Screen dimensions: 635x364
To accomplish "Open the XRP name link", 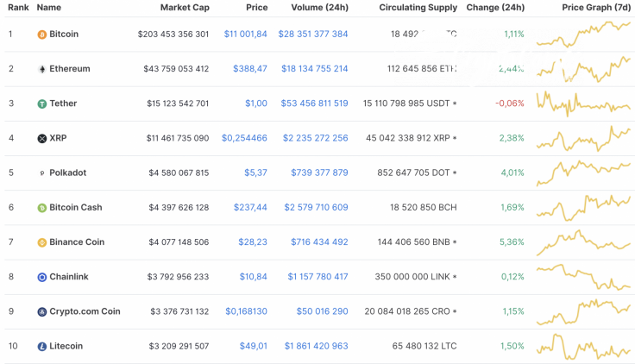I will (x=58, y=138).
